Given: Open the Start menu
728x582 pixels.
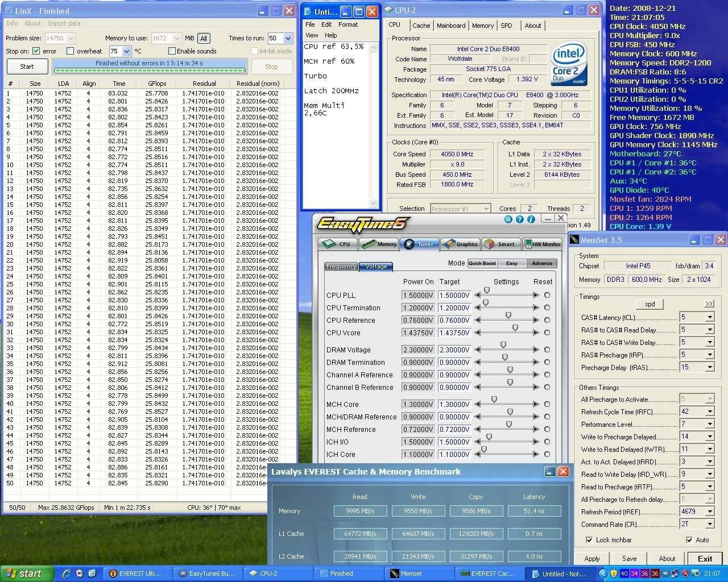Looking at the screenshot, I should (27, 573).
